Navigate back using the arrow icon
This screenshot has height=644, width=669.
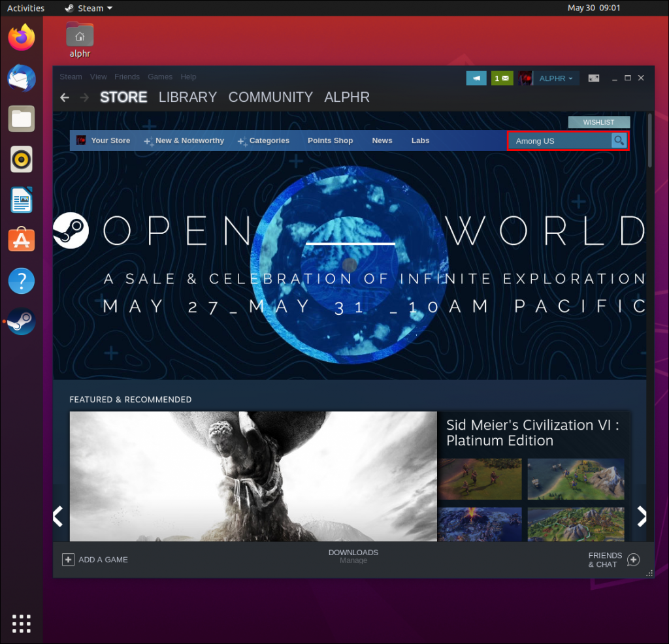point(64,97)
